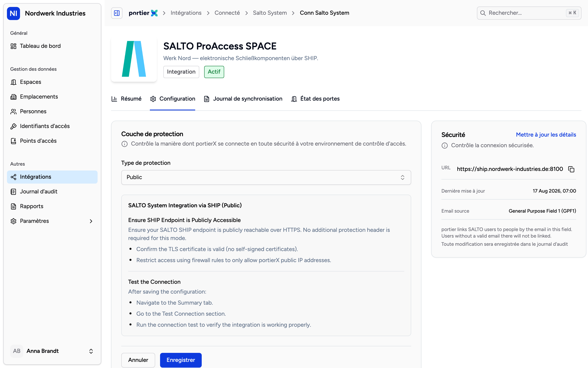Click Connecté breadcrumb link
Screen dimensions: 588x368
(x=227, y=13)
